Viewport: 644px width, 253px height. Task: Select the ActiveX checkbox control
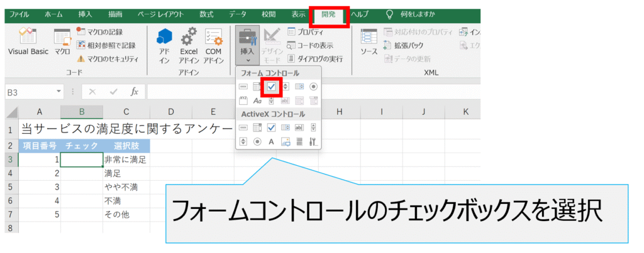click(x=272, y=127)
